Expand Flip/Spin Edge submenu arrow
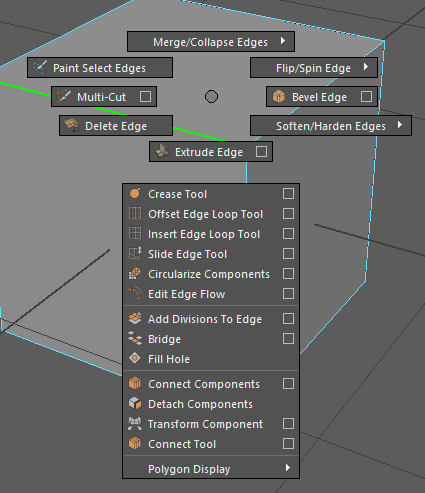 [366, 67]
